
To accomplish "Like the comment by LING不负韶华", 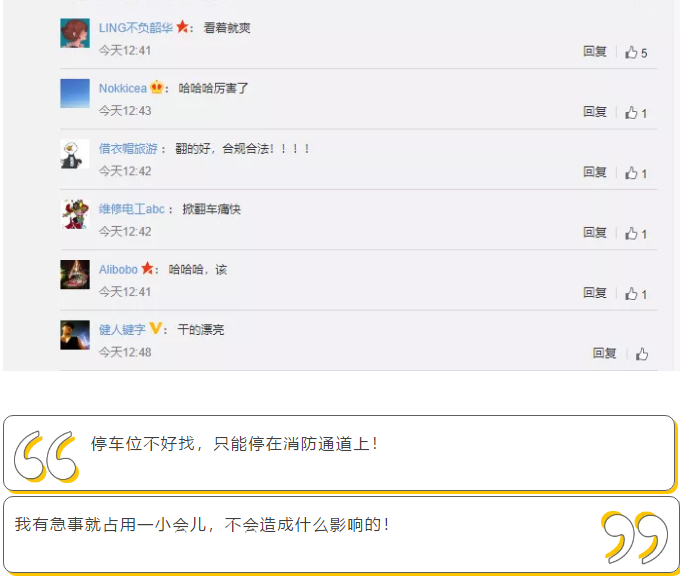I will coord(636,52).
